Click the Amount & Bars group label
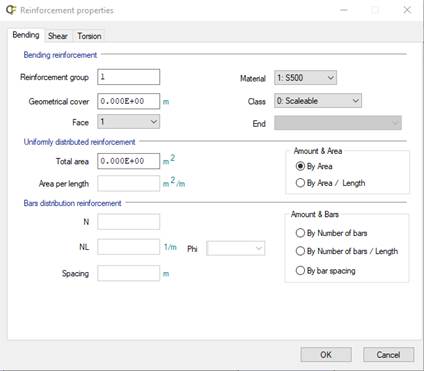This screenshot has width=424, height=371. [315, 214]
